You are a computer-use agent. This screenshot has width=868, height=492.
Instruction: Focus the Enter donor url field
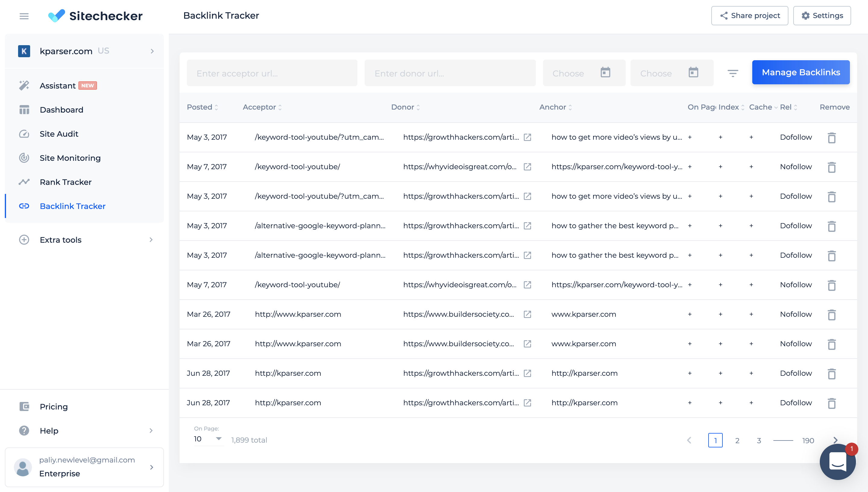450,73
